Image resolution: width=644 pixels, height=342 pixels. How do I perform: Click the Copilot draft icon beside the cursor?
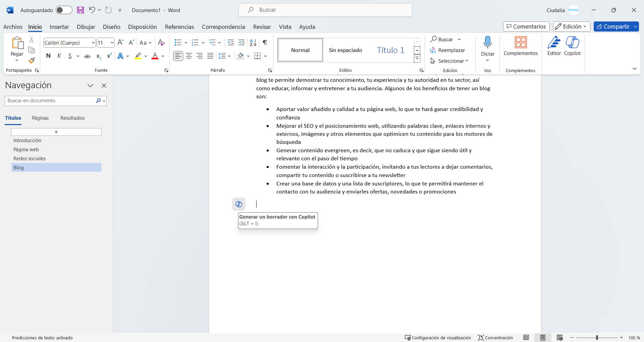click(238, 204)
